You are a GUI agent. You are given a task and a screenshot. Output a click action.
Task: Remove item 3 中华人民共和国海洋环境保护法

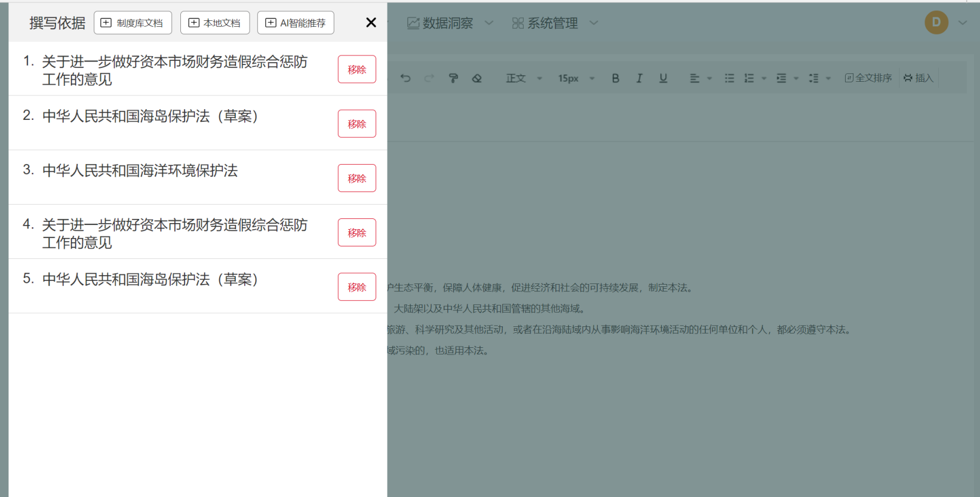(357, 178)
